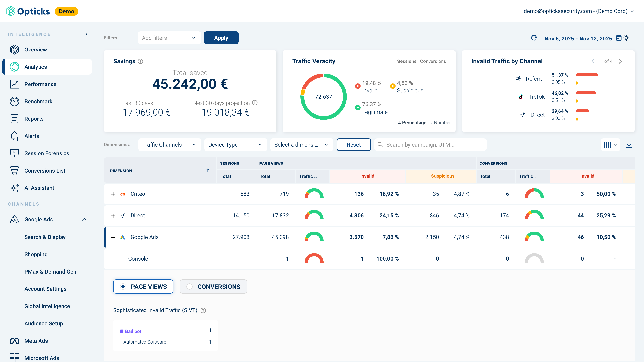The height and width of the screenshot is (362, 644).
Task: Open Search & Display under Google Ads
Action: pos(45,237)
